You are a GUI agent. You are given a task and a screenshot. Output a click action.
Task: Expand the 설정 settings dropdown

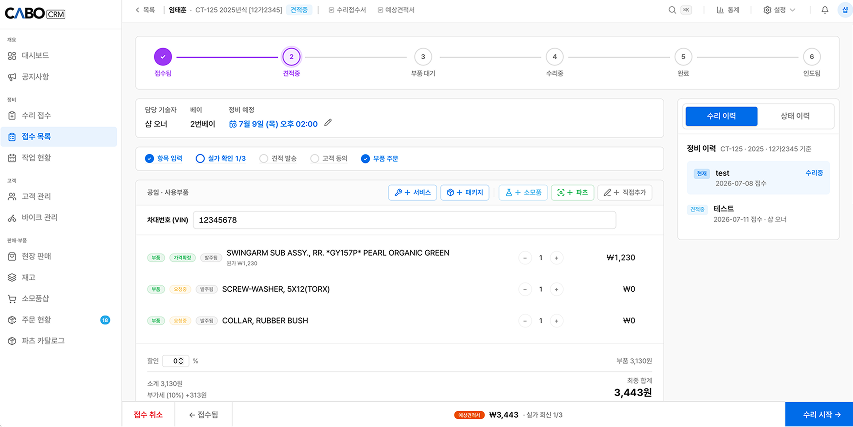[780, 10]
